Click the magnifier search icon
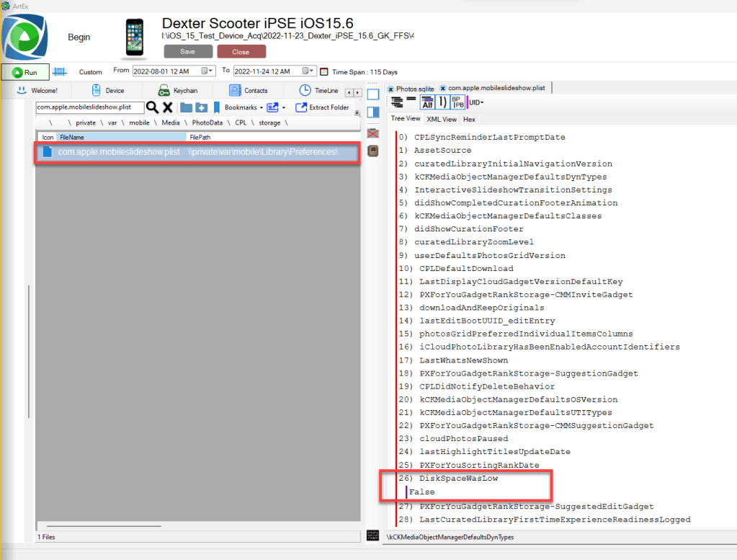Image resolution: width=737 pixels, height=560 pixels. click(x=152, y=107)
